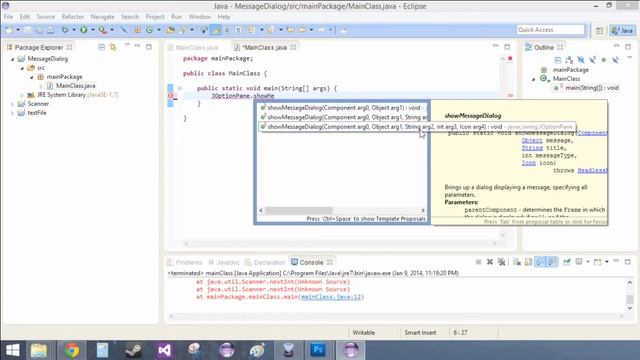Follow the Icon type link in the Javadoc popup

click(529, 163)
